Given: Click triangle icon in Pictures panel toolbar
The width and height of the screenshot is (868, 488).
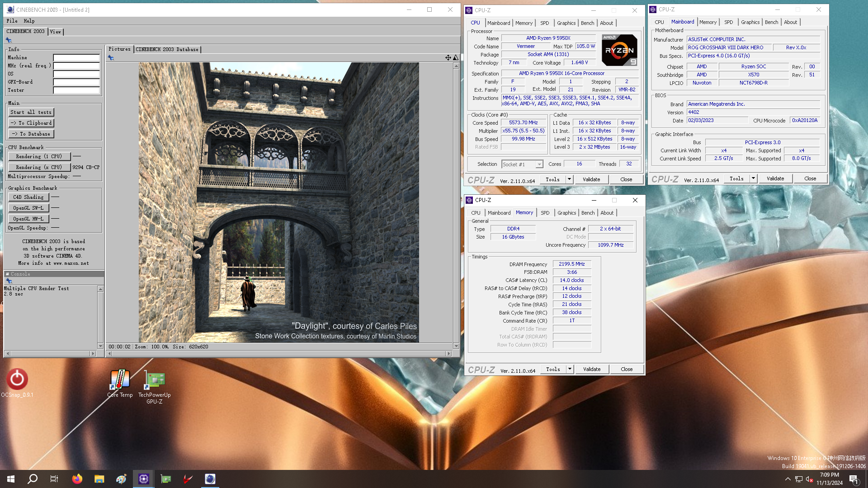Looking at the screenshot, I should point(456,58).
